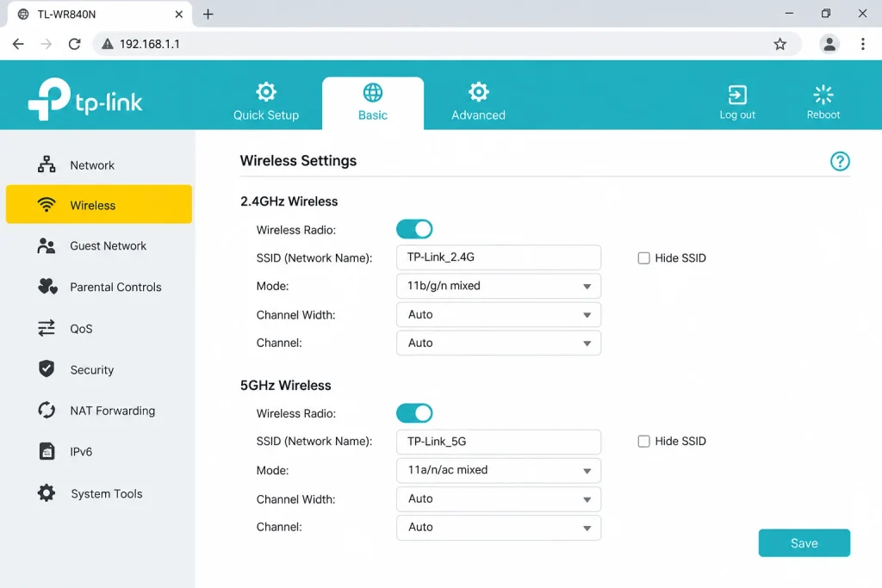The height and width of the screenshot is (588, 882).
Task: Click the 2.4GHz Wireless section heading
Action: coord(289,201)
